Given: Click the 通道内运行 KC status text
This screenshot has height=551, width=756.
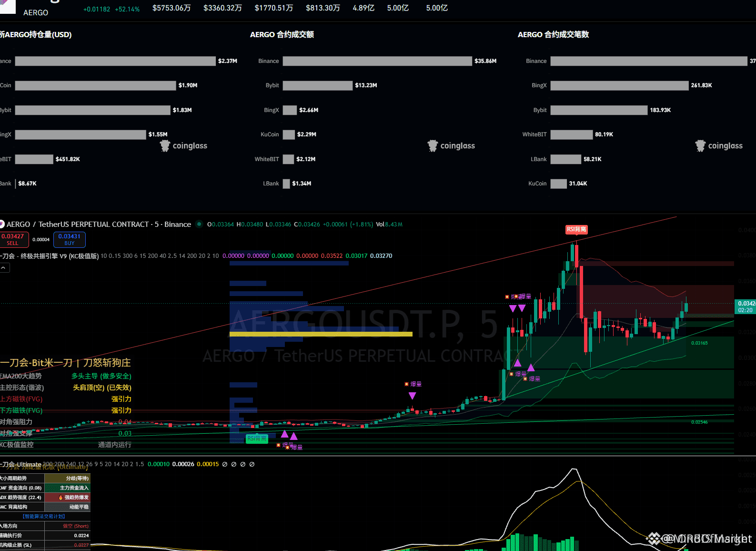Looking at the screenshot, I should (115, 445).
